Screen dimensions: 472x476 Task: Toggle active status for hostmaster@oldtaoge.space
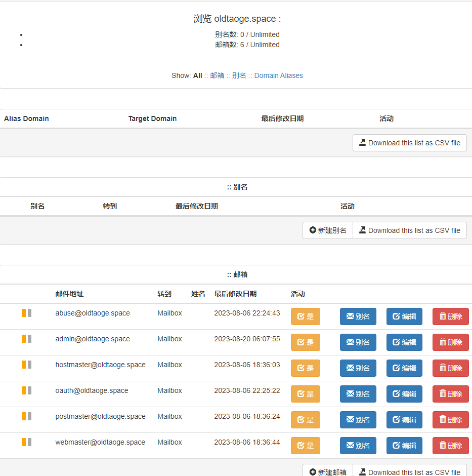(x=305, y=368)
